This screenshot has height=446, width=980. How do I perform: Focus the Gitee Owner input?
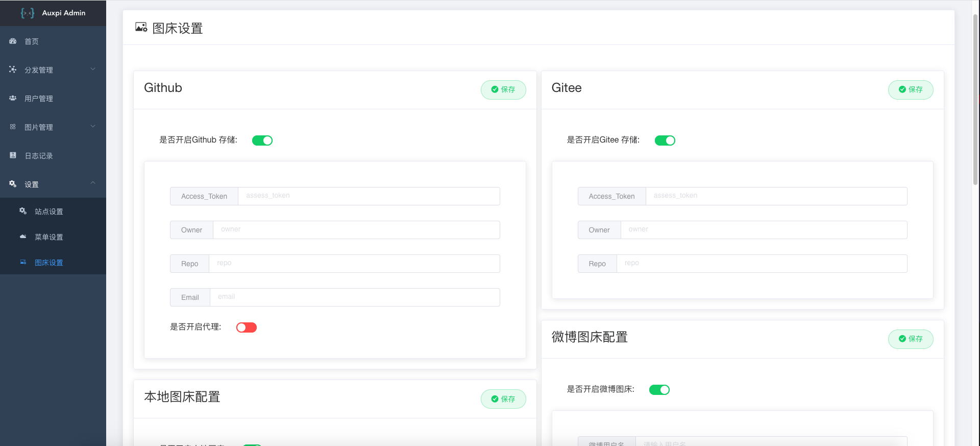[764, 230]
